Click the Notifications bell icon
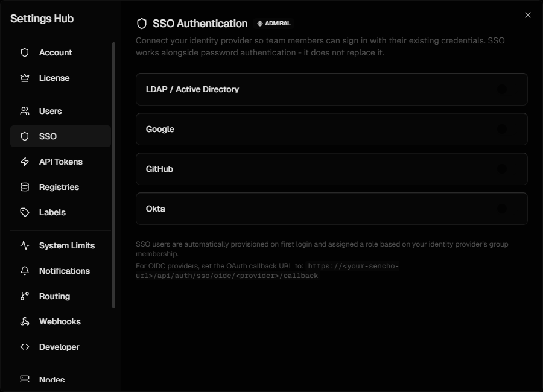Image resolution: width=543 pixels, height=392 pixels. (x=25, y=271)
